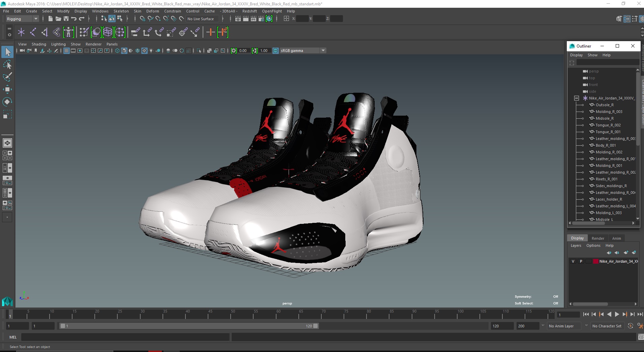Open the Redshift menu
Screen dimensions: 644x352
point(250,11)
